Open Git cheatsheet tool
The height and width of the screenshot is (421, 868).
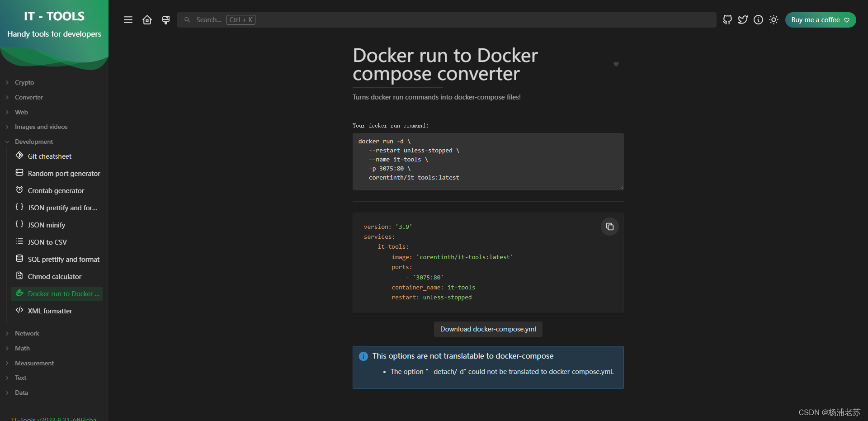(x=57, y=156)
